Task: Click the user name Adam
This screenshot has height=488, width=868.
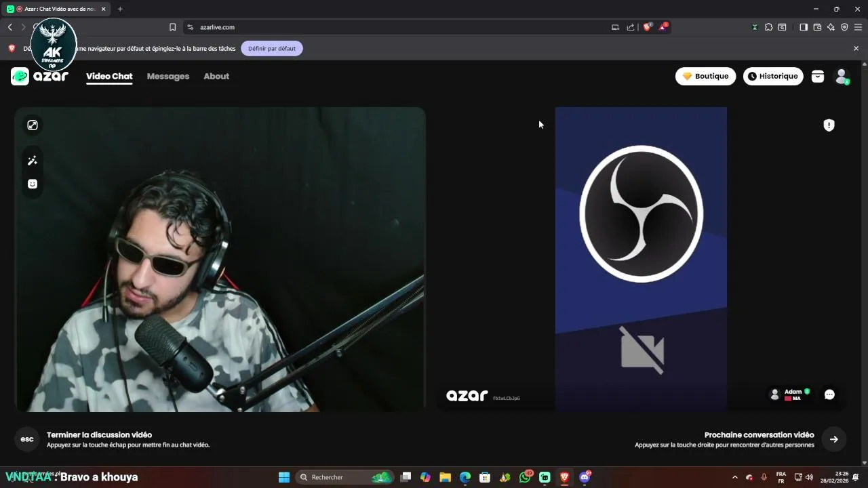Action: tap(793, 391)
